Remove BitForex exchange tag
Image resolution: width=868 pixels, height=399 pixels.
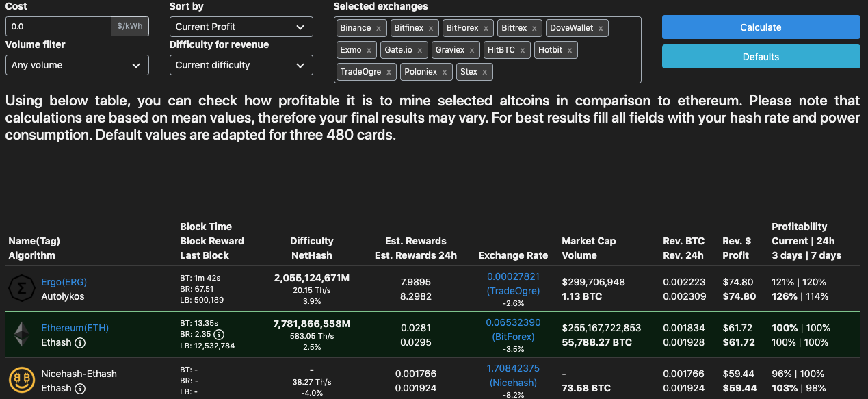point(486,29)
